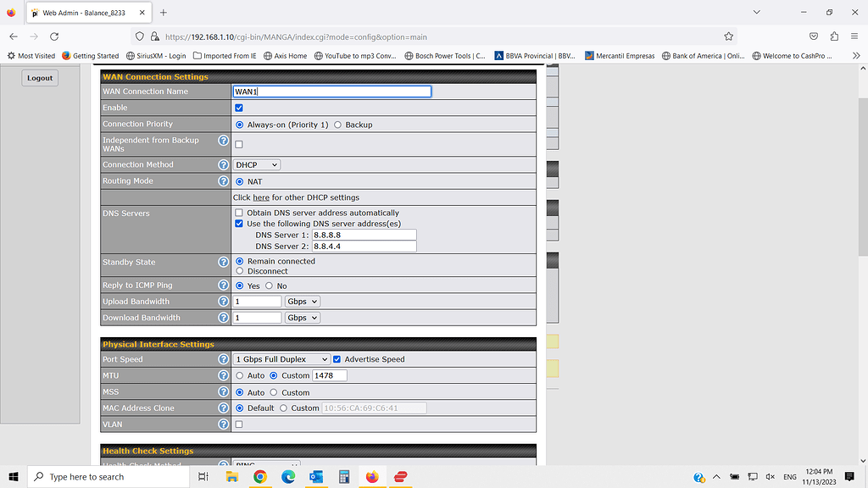Show help for MAC Address Clone

[223, 408]
